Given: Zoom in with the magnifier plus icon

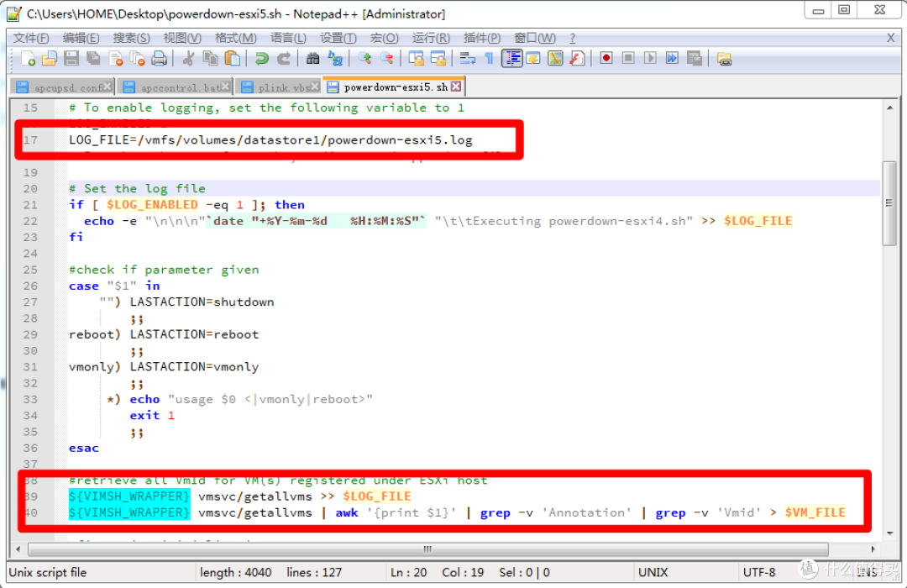Looking at the screenshot, I should tap(364, 58).
